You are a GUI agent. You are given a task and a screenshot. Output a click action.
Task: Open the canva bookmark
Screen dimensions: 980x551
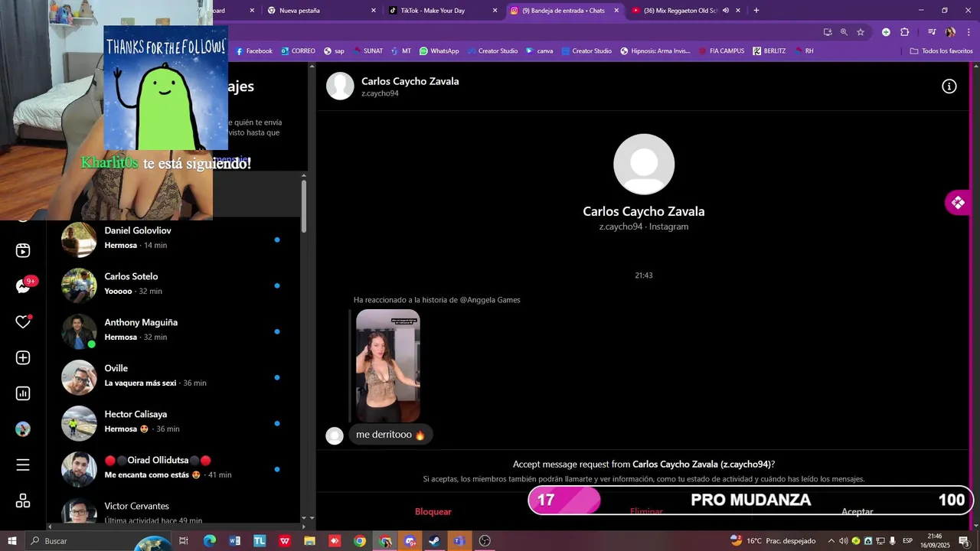pos(539,51)
